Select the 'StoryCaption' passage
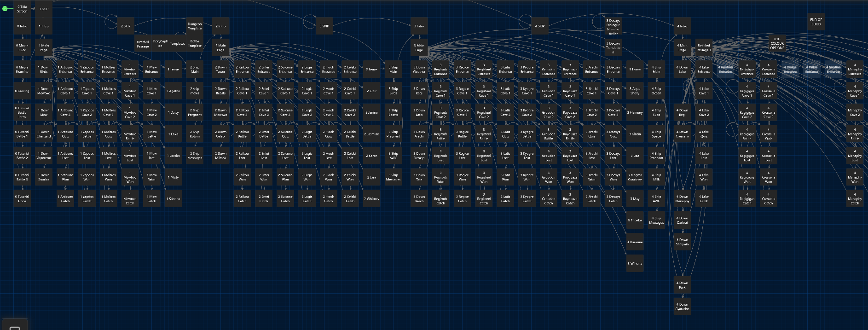This screenshot has height=330, width=868. pos(160,43)
